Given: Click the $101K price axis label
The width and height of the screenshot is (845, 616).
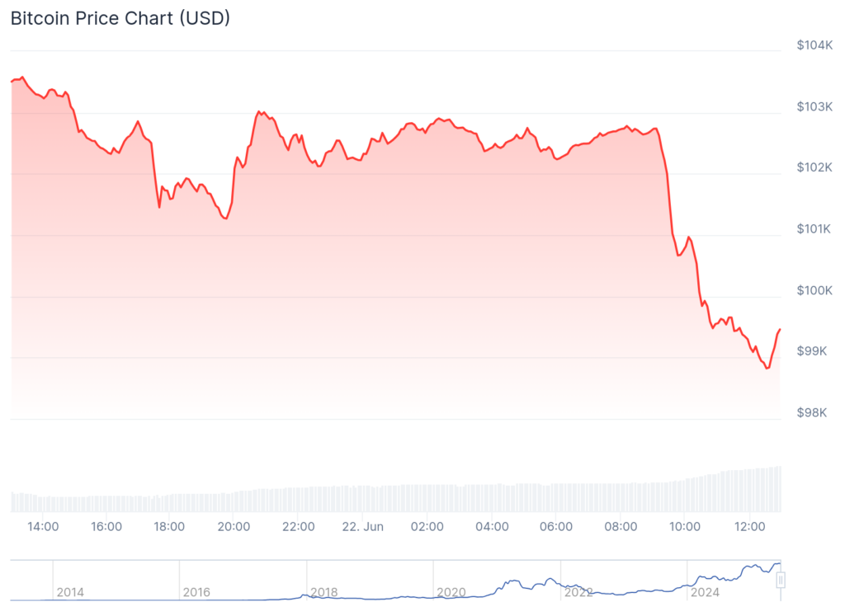Looking at the screenshot, I should coord(814,228).
